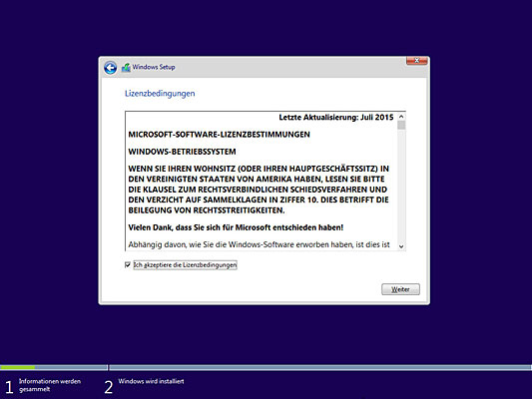Click 'Vielen Dank, dass Sie sich' sentence
532x399 pixels.
click(x=236, y=227)
